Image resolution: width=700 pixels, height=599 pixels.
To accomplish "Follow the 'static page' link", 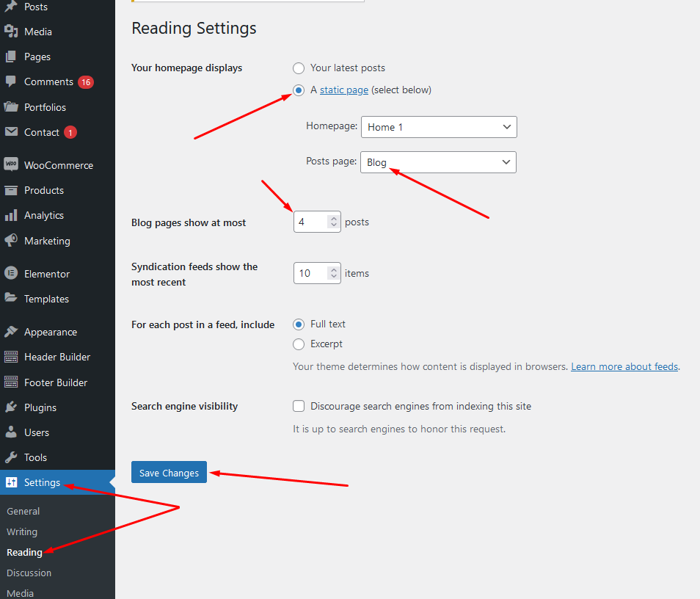I will pyautogui.click(x=344, y=90).
